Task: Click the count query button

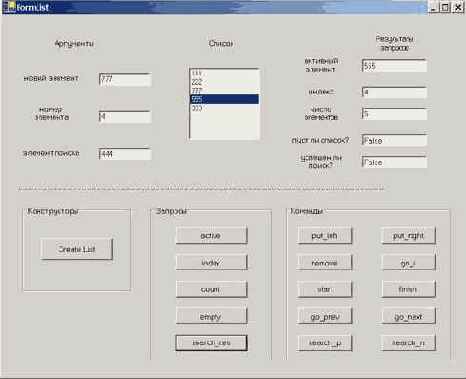Action: pos(212,289)
